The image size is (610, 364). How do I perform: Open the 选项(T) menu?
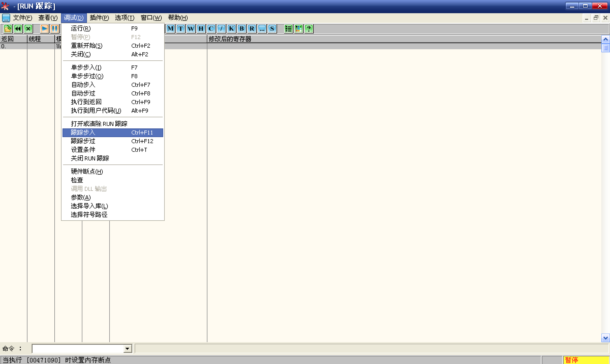(x=125, y=18)
